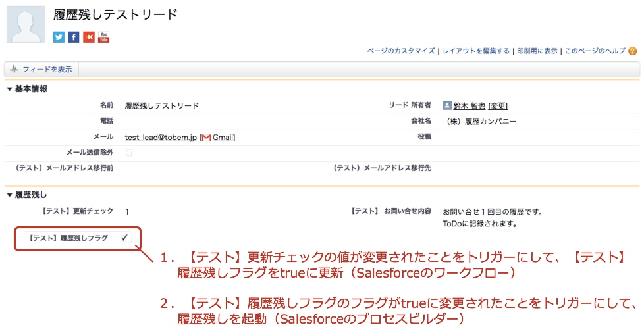Click the feed pulse icon
The width and height of the screenshot is (644, 329).
(x=14, y=69)
